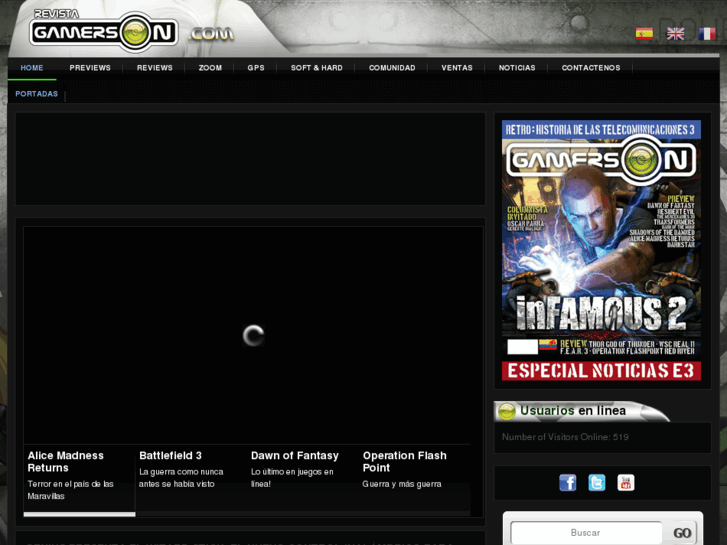Click the Revista GamersOn logo in header
727x545 pixels.
pyautogui.click(x=103, y=30)
